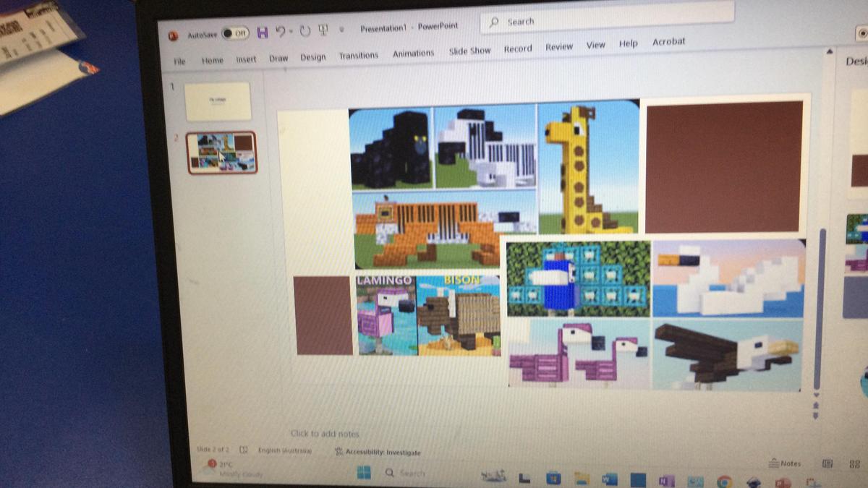This screenshot has width=868, height=488.
Task: Select slide 1 thumbnail in slide panel
Action: (218, 101)
